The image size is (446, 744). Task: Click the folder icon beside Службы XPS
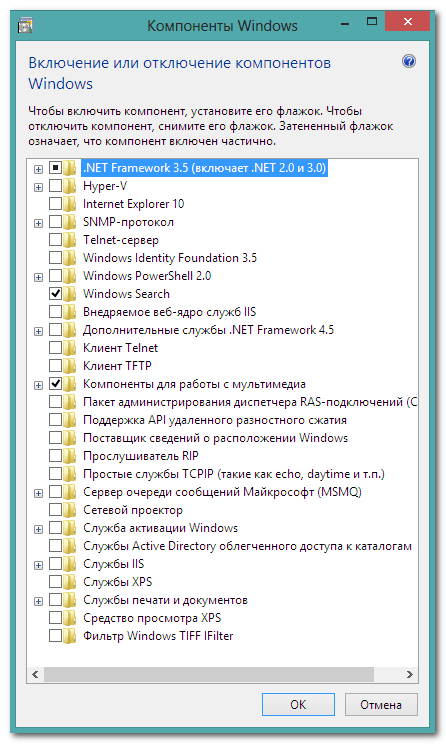(70, 582)
